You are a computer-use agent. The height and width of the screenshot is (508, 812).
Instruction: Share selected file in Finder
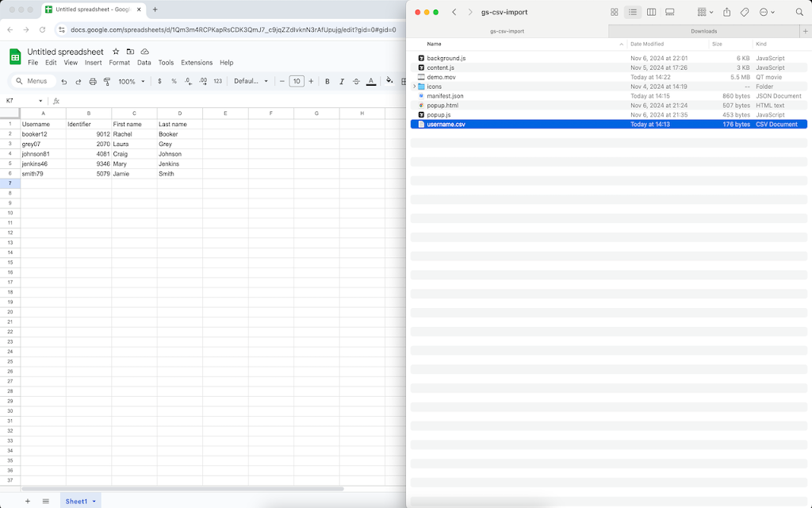click(726, 12)
